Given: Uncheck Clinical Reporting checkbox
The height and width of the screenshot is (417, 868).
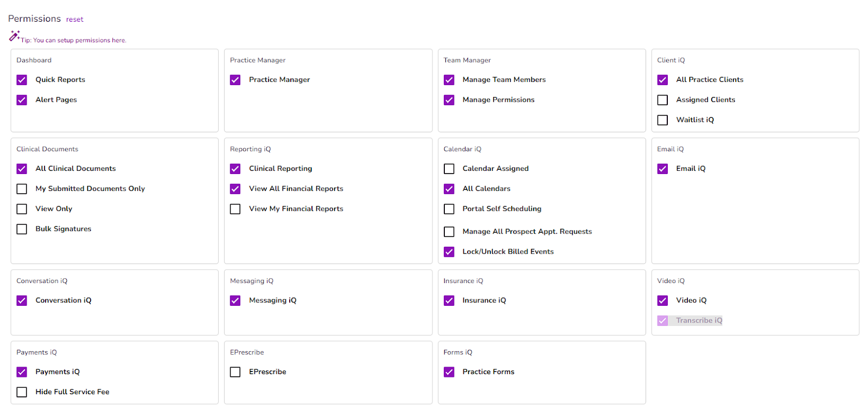Looking at the screenshot, I should (x=235, y=169).
